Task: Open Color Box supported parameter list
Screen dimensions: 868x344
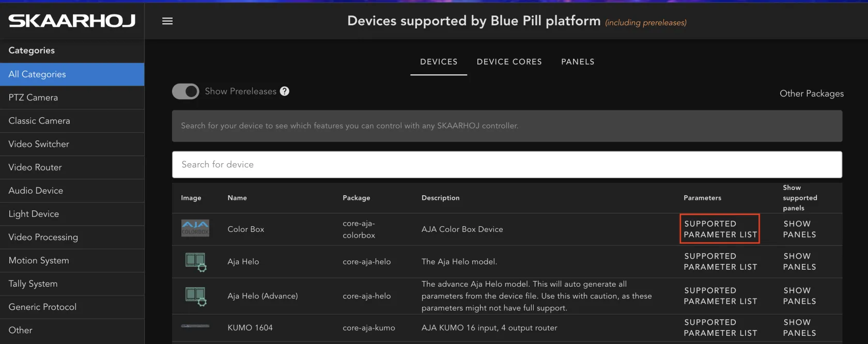Action: point(720,229)
